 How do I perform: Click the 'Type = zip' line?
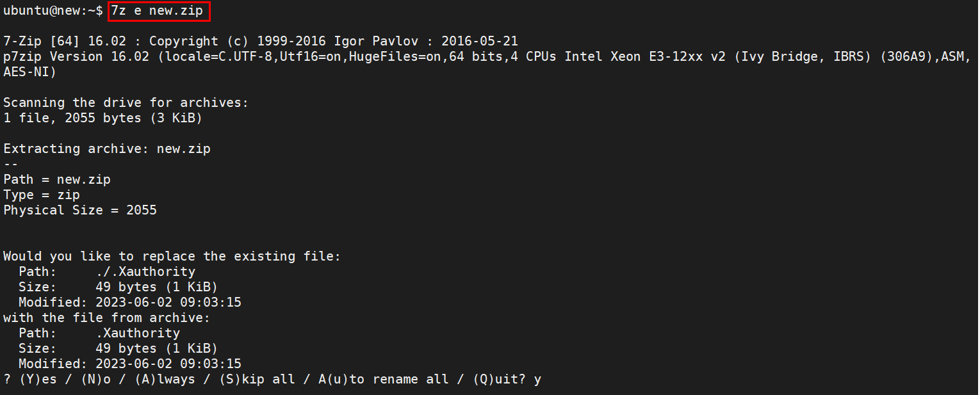pos(42,195)
